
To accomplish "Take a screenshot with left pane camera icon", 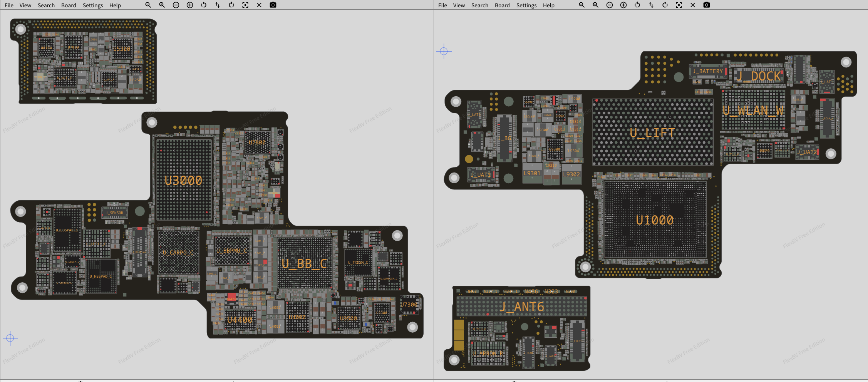I will click(273, 5).
